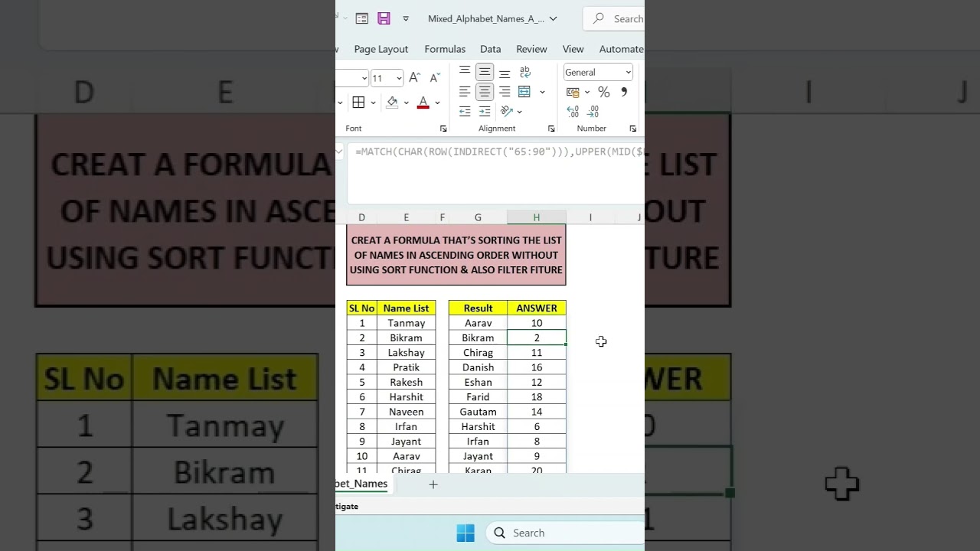
Task: Select the Danish result cell
Action: tap(478, 367)
